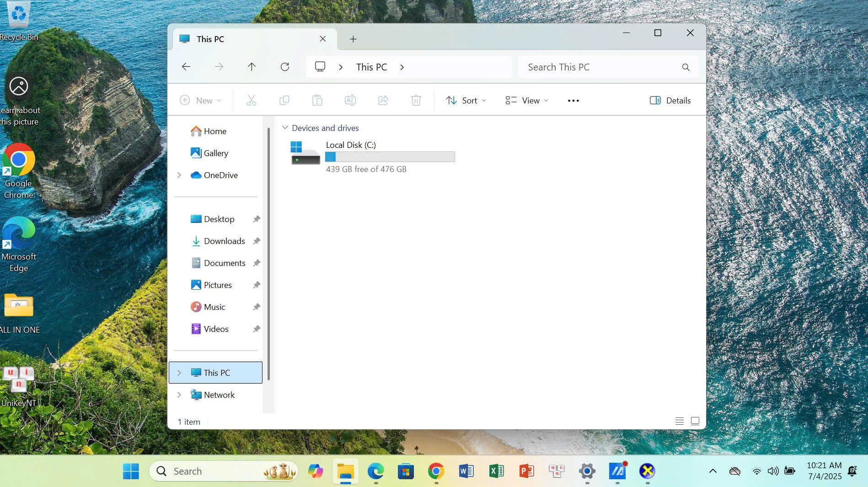The height and width of the screenshot is (487, 868).
Task: Unpin Downloads from Quick access
Action: [257, 241]
